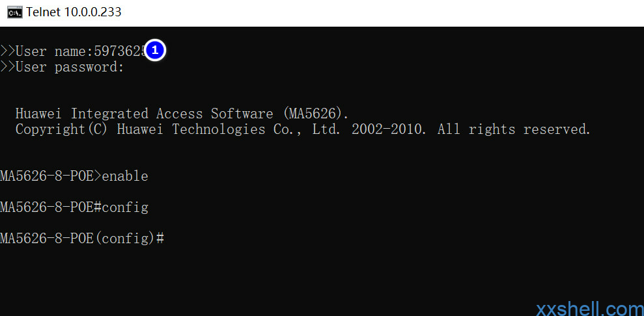Click the >> symbol before User password
The height and width of the screenshot is (316, 644).
(7, 67)
